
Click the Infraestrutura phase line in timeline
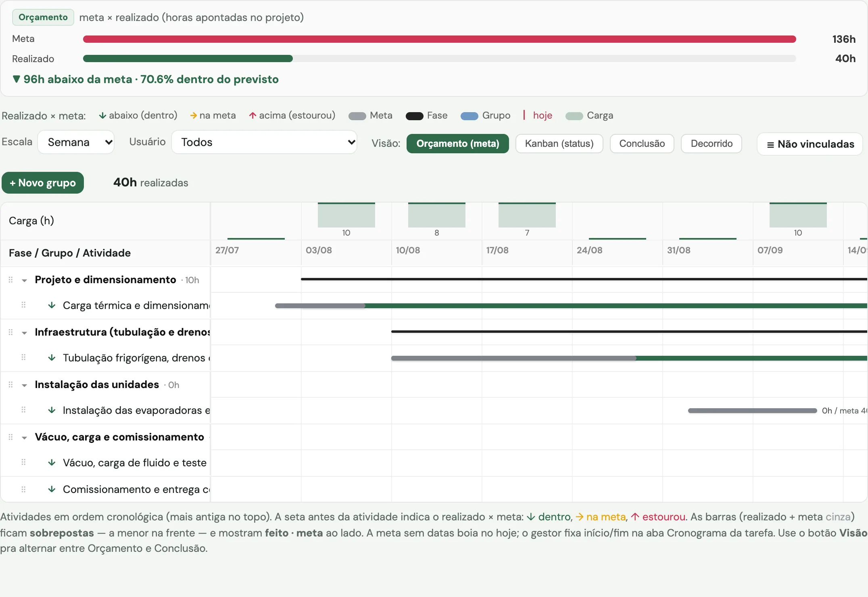point(629,332)
